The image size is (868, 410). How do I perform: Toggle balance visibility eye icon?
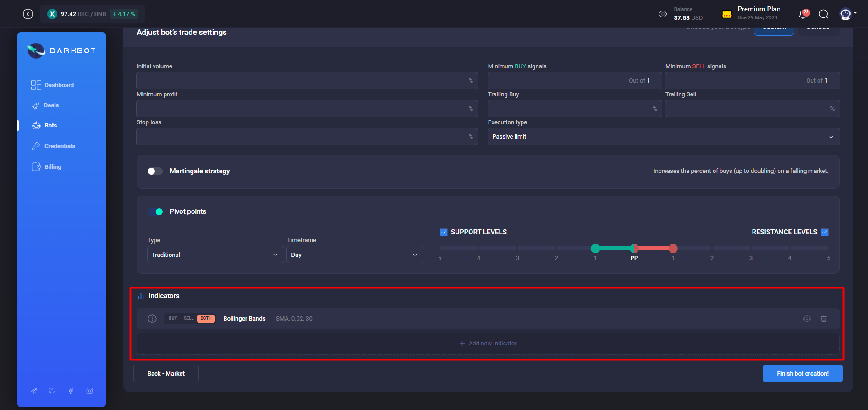[x=663, y=14]
